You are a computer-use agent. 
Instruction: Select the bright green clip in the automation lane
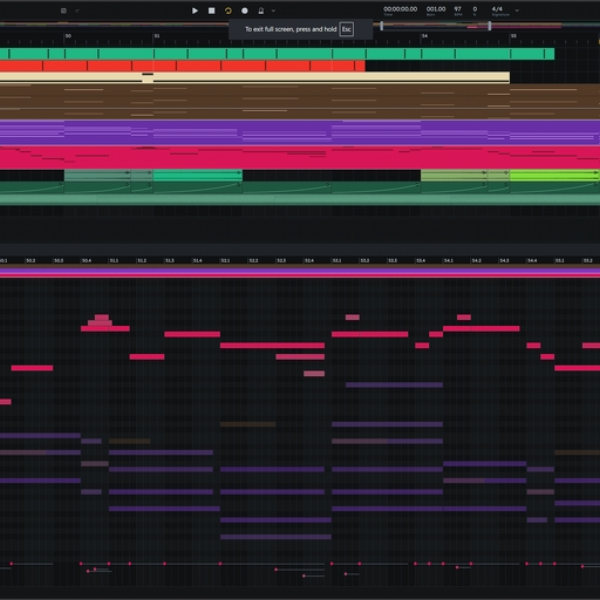[x=555, y=176]
